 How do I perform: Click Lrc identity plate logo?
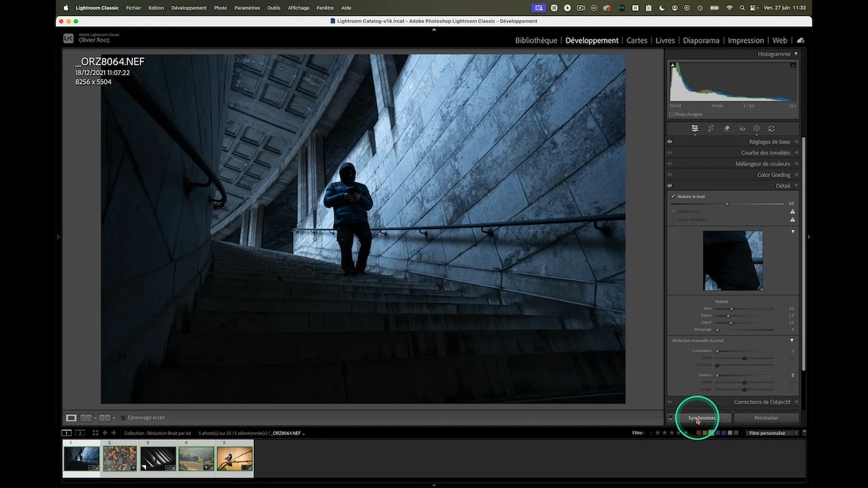click(69, 38)
